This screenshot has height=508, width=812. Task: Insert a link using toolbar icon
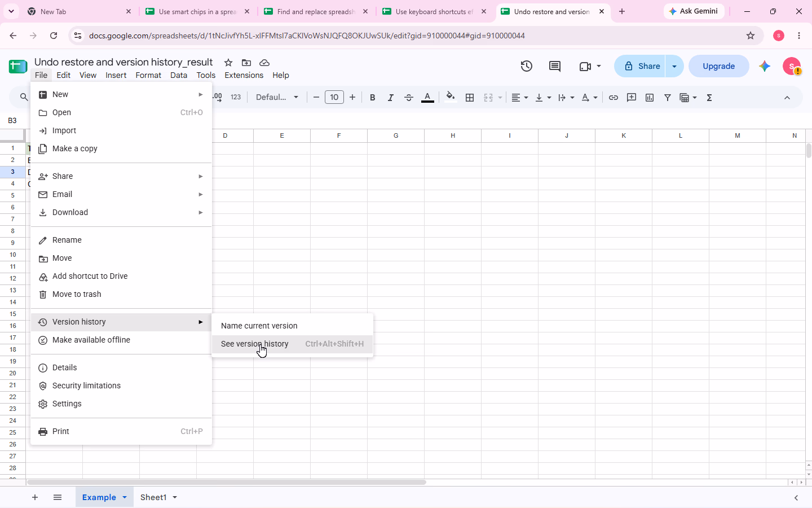click(x=614, y=98)
